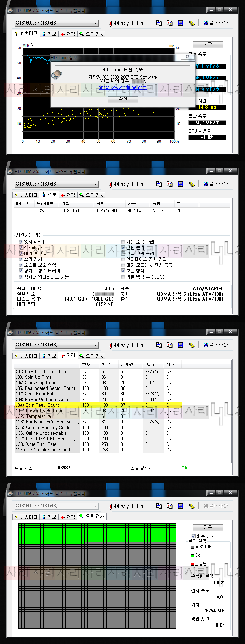Click 끝내기 exit button in benchmark graph window
245x644 pixels.
pyautogui.click(x=216, y=23)
